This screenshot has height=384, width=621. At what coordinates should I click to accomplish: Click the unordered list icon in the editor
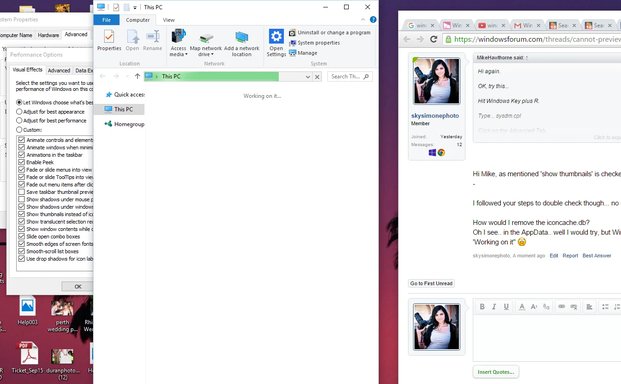click(605, 306)
